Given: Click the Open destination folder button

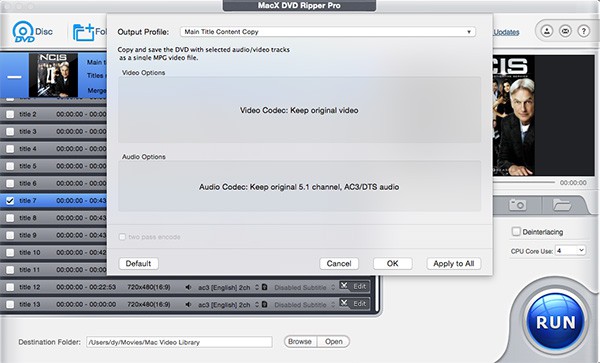Looking at the screenshot, I should click(333, 342).
